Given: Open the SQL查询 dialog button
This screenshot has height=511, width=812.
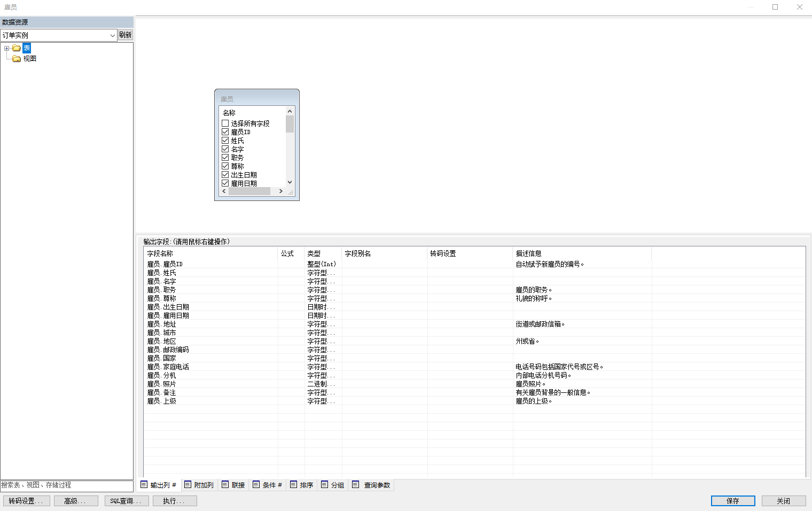Looking at the screenshot, I should [x=126, y=501].
